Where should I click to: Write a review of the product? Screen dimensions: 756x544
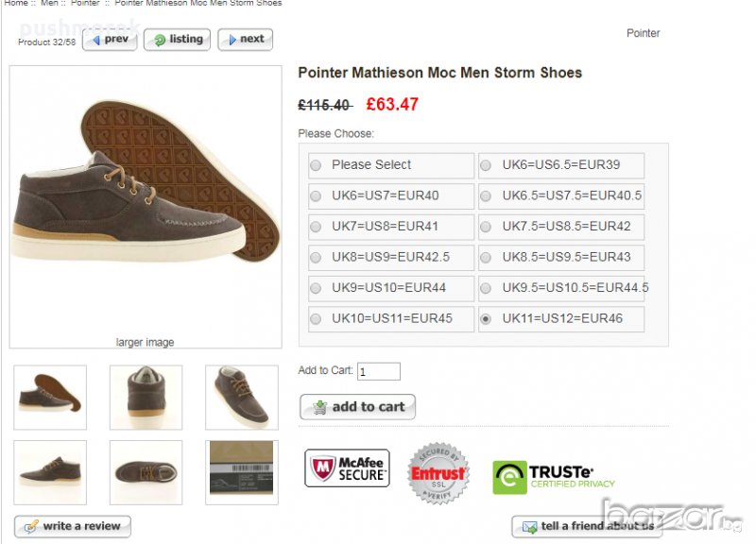tap(73, 526)
